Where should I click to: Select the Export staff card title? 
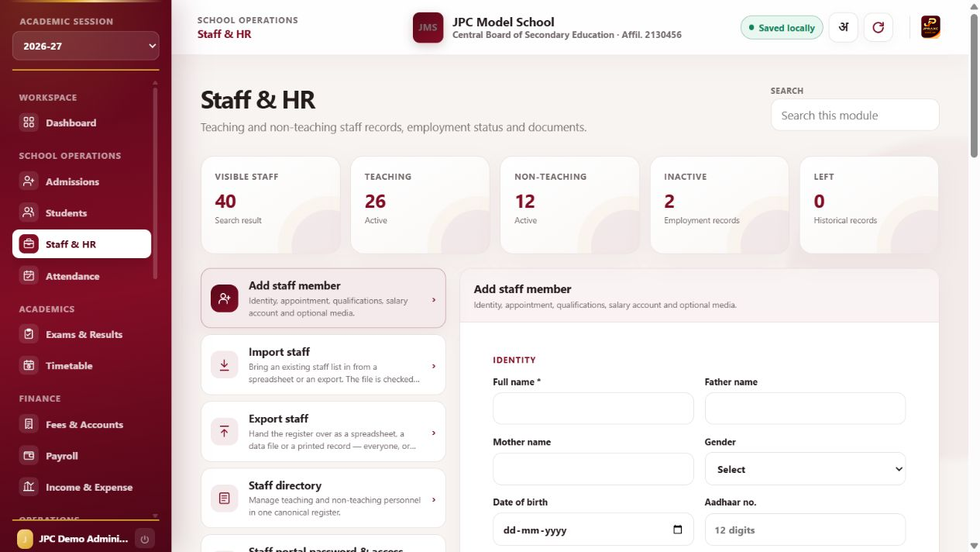[278, 419]
